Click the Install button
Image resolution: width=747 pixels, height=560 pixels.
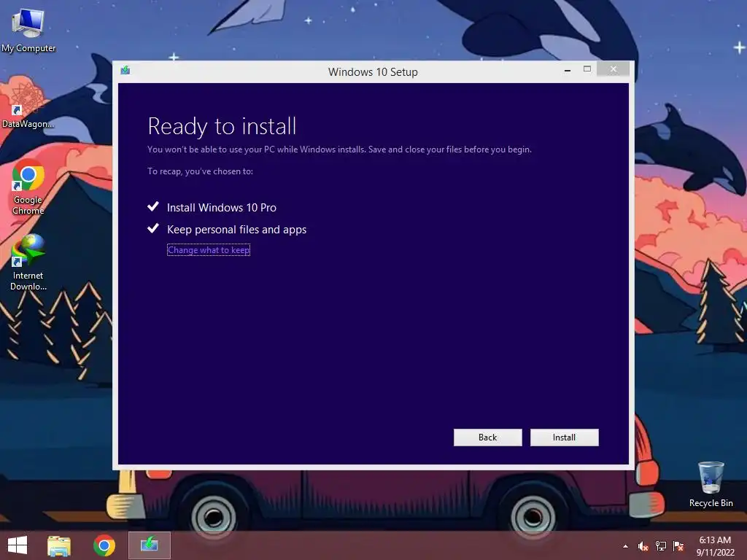pos(564,437)
